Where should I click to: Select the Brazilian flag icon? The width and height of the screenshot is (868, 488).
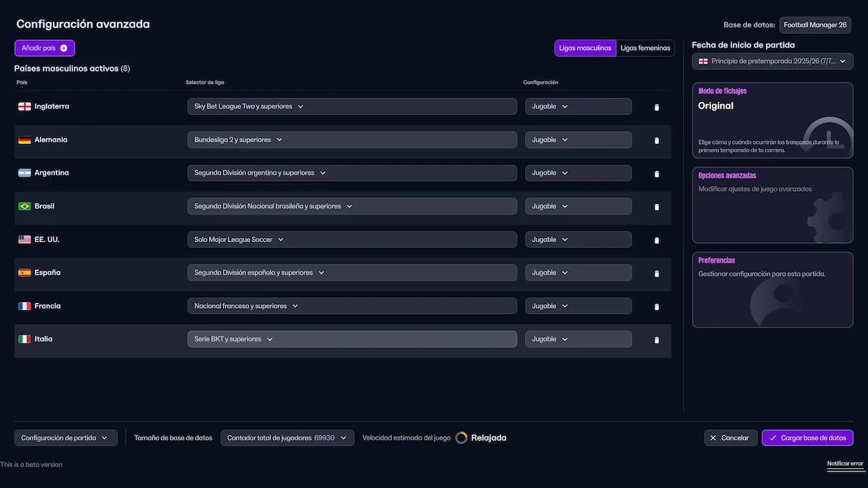[x=25, y=206]
